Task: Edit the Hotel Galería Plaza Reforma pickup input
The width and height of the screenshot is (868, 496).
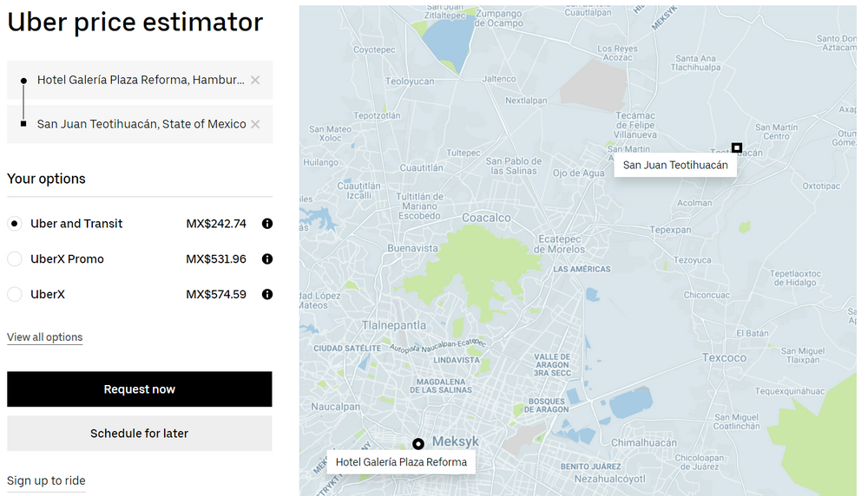Action: coord(140,80)
